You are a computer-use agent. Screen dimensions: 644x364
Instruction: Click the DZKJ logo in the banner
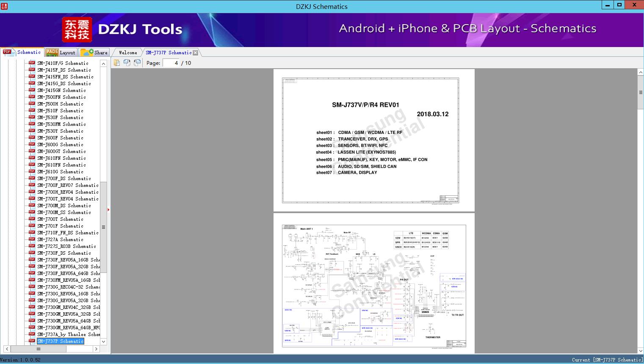(x=77, y=29)
